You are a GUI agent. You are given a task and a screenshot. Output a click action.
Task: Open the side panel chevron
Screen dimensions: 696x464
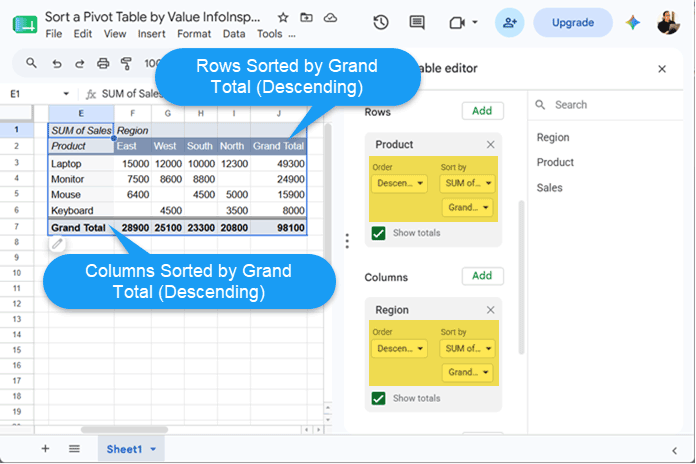(x=675, y=451)
